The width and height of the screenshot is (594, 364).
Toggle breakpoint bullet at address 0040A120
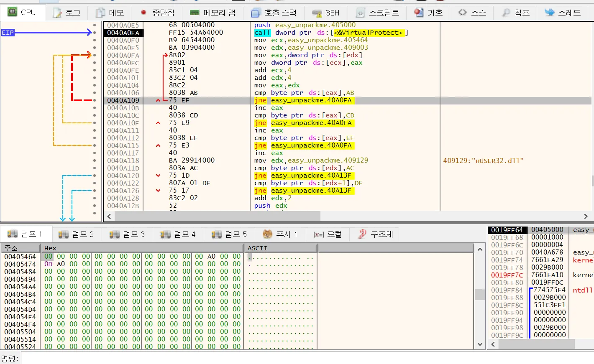95,176
